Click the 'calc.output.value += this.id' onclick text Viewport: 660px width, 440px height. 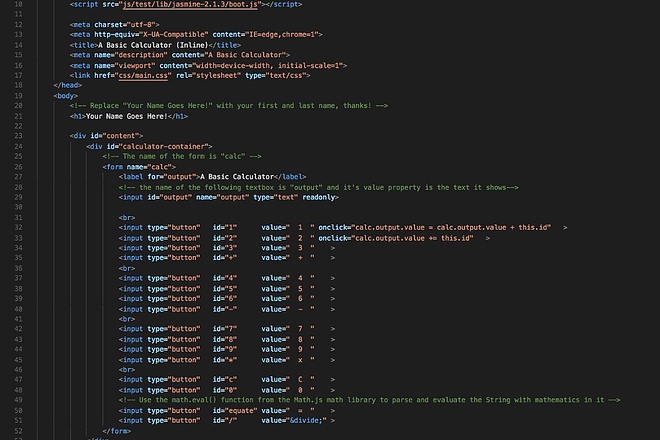point(412,238)
